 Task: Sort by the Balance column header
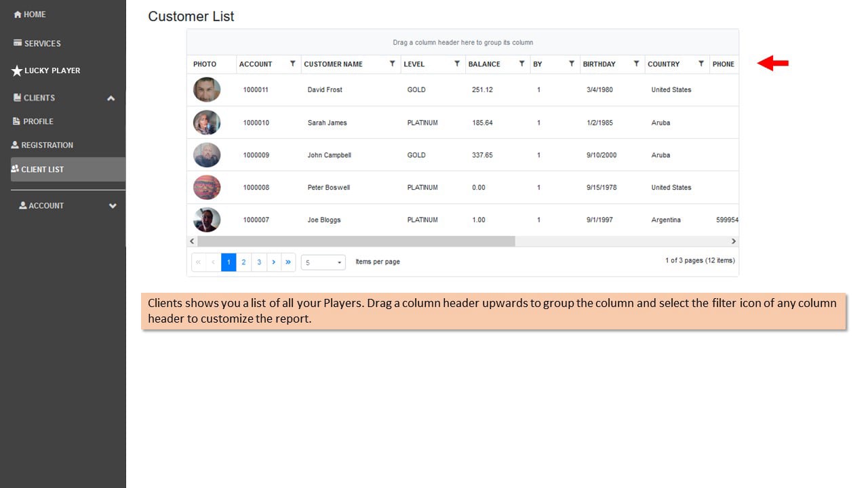(484, 64)
